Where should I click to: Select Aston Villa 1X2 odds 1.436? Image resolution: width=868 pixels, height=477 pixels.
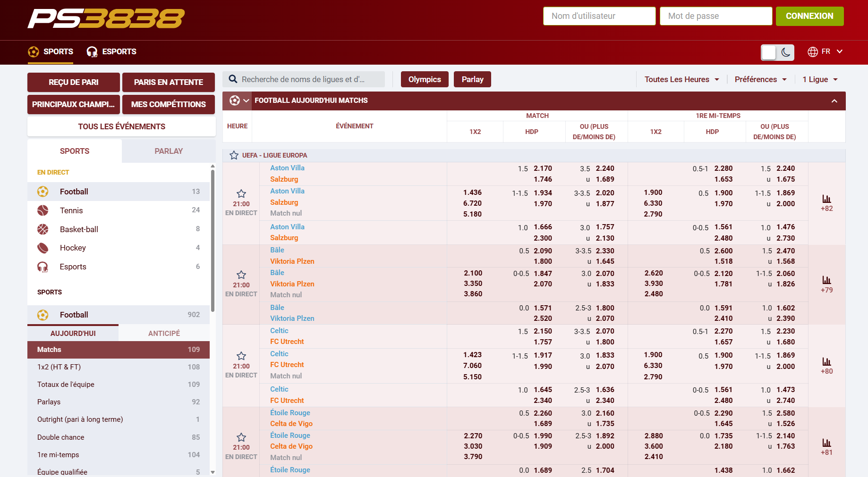(x=472, y=192)
